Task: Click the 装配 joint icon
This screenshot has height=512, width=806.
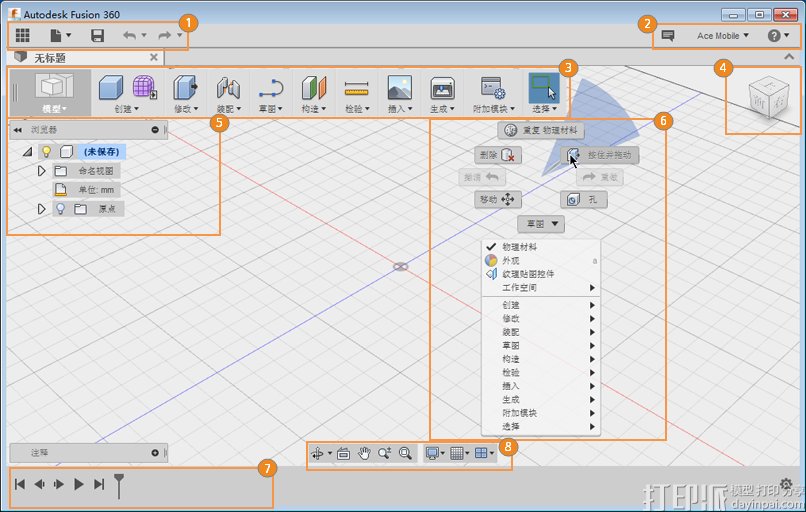Action: click(x=228, y=87)
